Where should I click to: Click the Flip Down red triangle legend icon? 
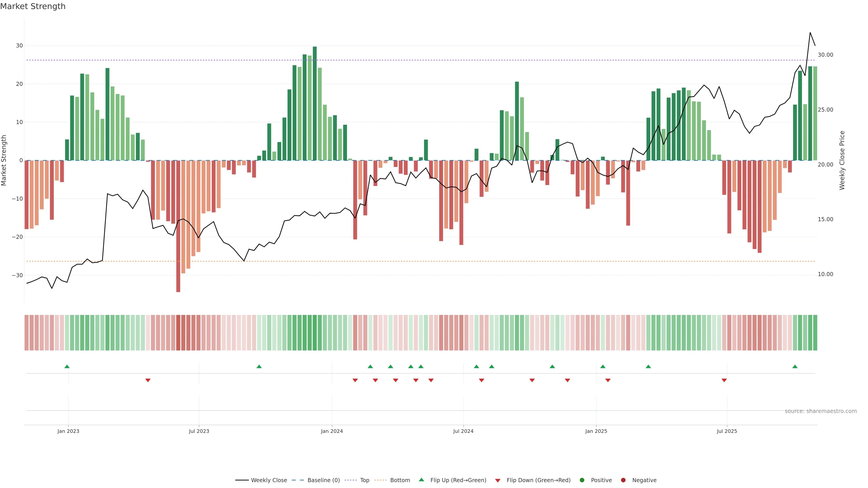click(x=498, y=481)
